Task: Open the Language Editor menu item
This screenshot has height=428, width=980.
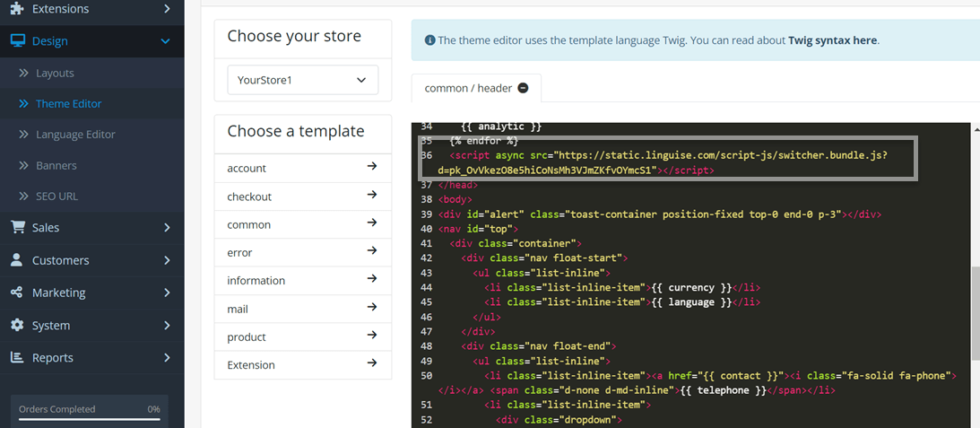Action: (x=75, y=135)
